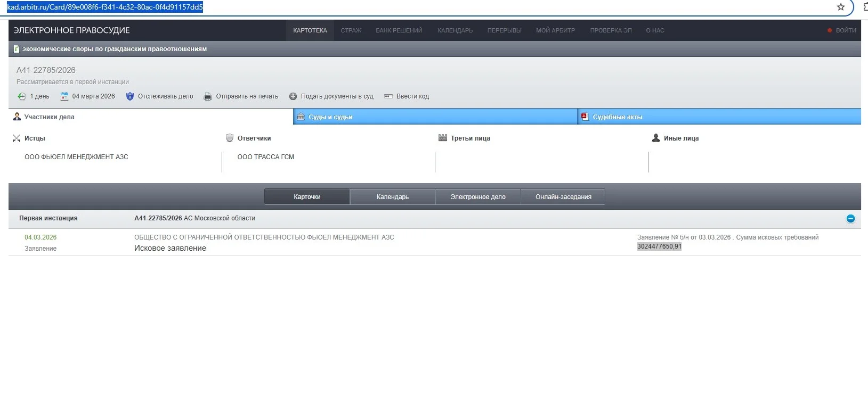Switch to the 'Судебные акты' tab
The width and height of the screenshot is (868, 404).
[719, 117]
